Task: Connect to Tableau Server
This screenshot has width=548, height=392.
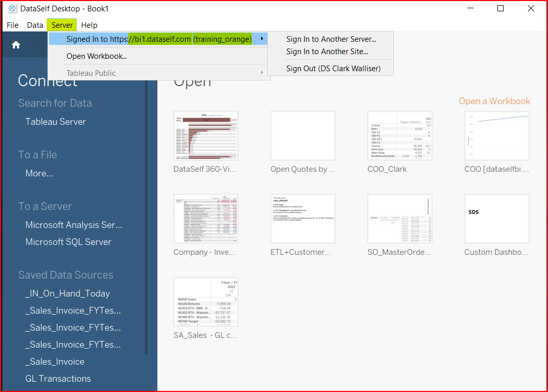Action: (x=55, y=122)
